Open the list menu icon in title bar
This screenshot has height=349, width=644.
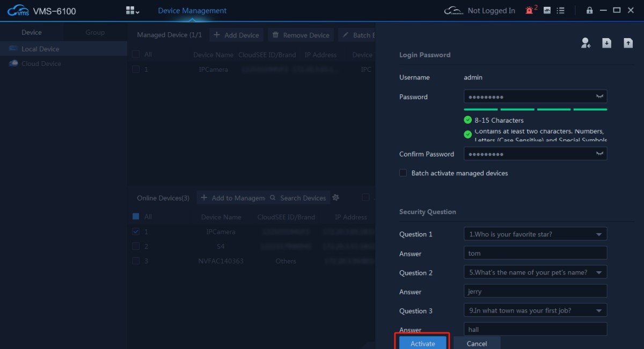(x=561, y=10)
